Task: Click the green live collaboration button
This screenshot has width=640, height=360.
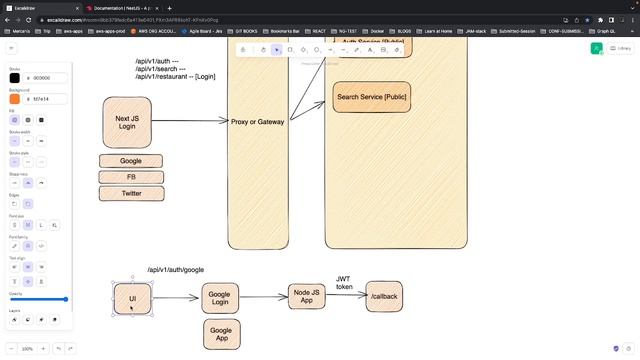Action: click(596, 48)
